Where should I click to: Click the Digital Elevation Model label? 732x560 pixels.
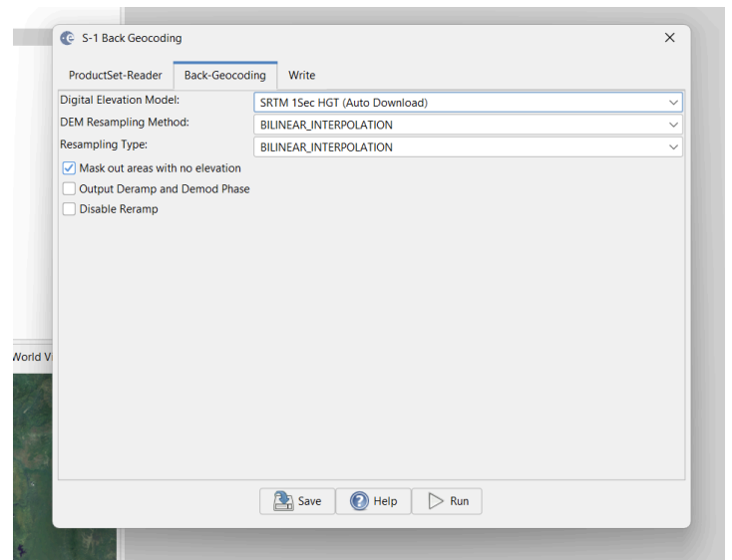click(120, 101)
